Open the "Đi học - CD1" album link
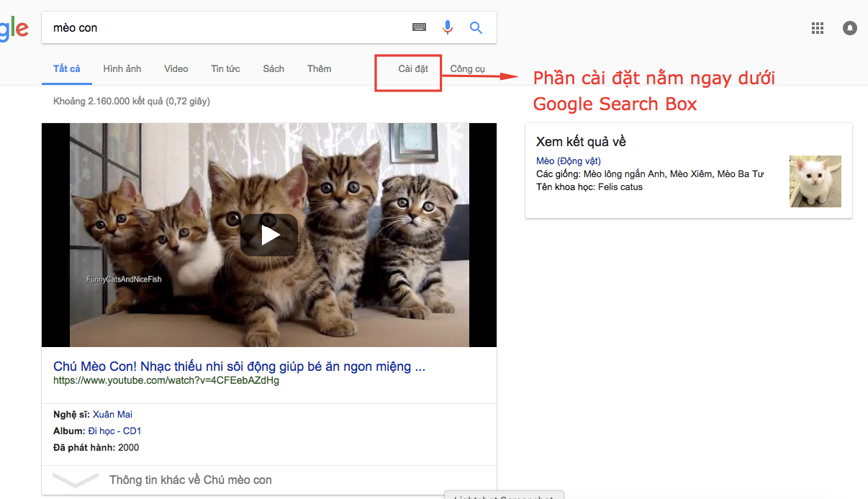868x499 pixels. tap(115, 431)
